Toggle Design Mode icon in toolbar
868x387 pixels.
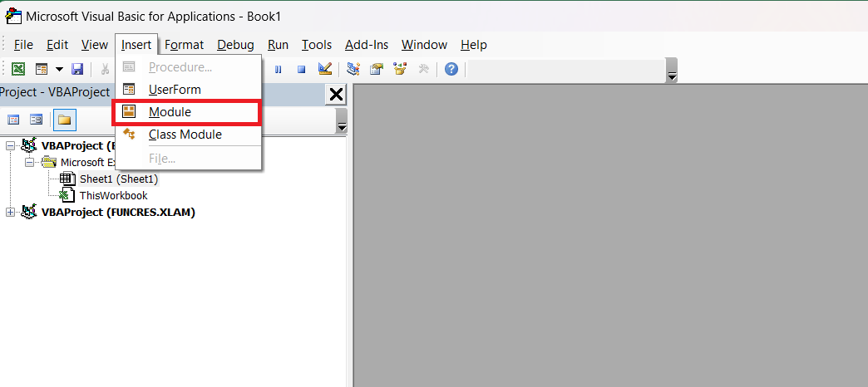pos(325,69)
